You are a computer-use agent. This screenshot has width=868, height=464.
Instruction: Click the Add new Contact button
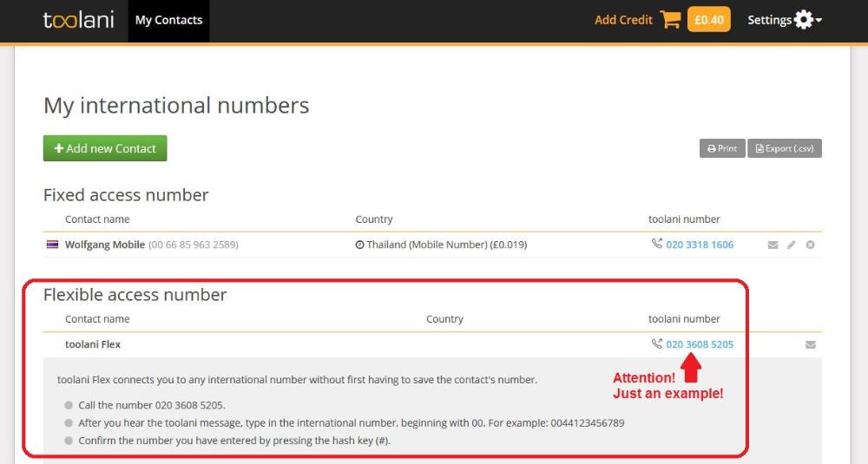coord(105,148)
